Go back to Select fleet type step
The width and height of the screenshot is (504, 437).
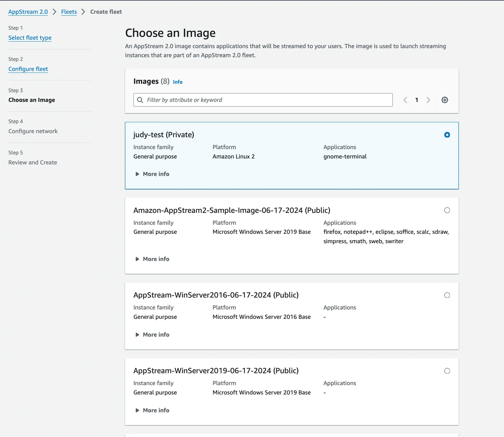click(30, 38)
